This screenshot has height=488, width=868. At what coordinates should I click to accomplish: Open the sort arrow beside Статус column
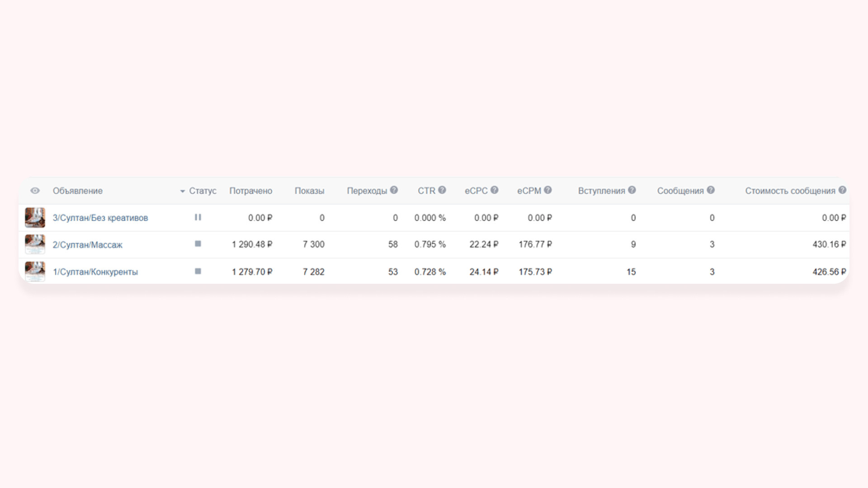(x=183, y=192)
